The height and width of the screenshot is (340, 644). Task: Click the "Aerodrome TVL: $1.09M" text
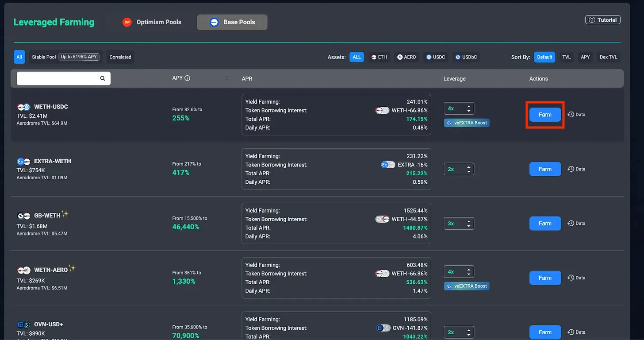[x=42, y=178]
